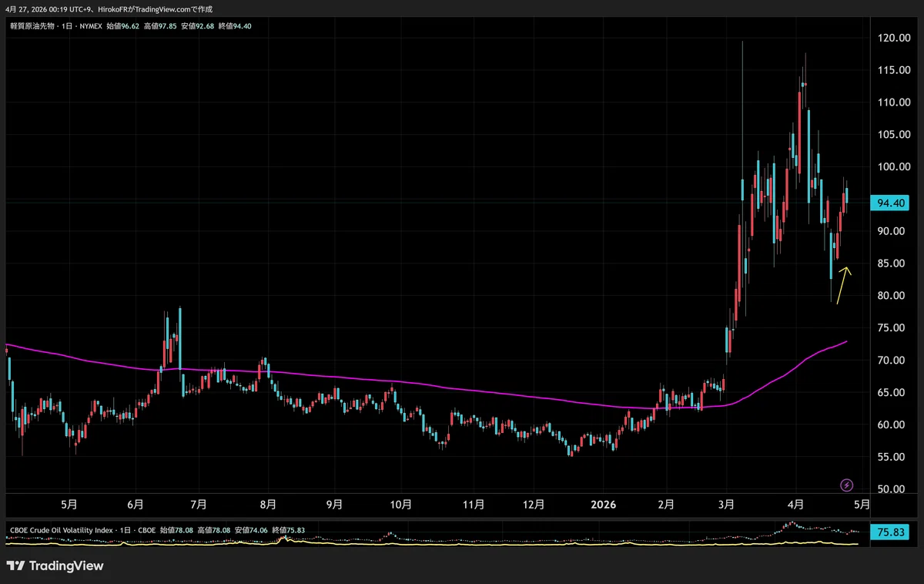Viewport: 924px width, 584px height.
Task: Click the 80.00 price axis label
Action: point(890,296)
